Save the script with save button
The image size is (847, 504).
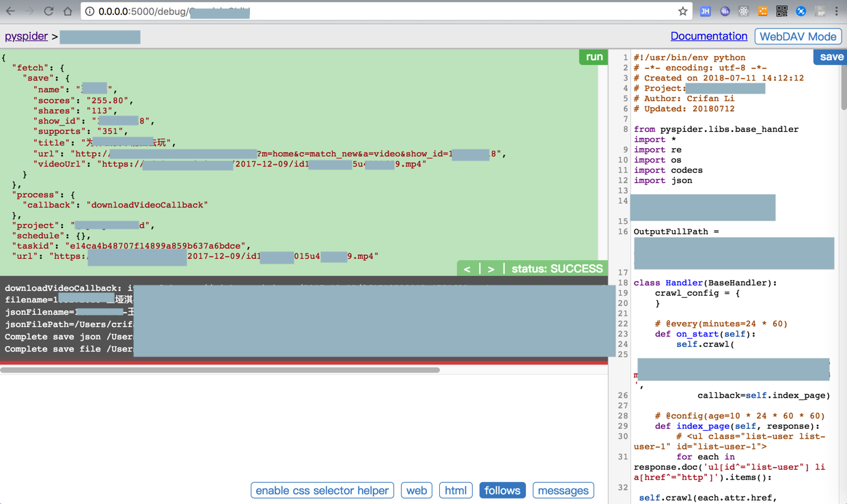tap(831, 57)
